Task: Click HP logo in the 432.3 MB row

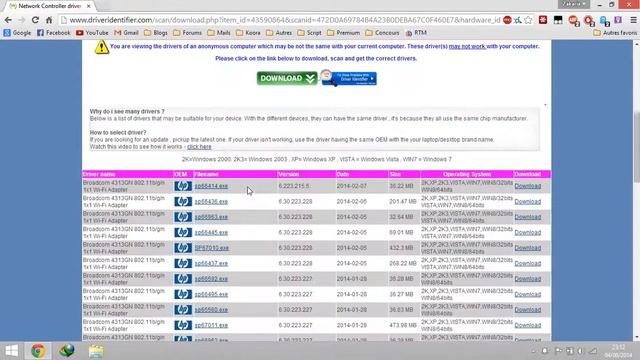Action: pyautogui.click(x=183, y=248)
